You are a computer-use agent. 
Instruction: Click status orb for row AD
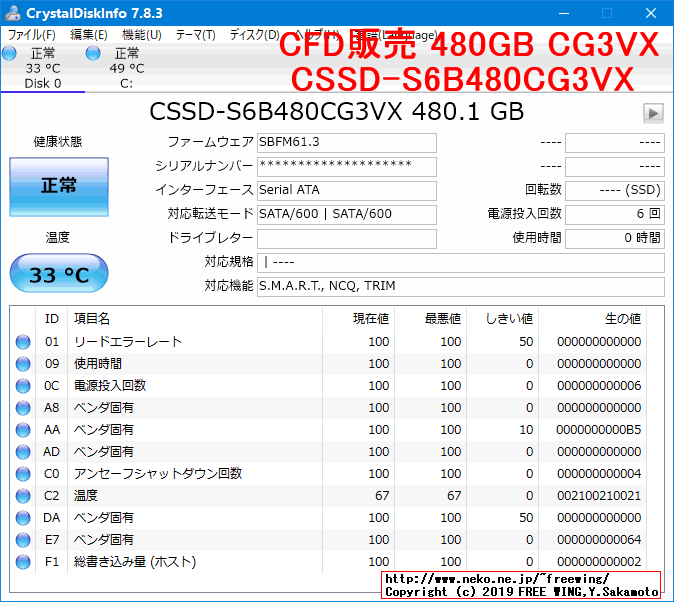(x=23, y=452)
